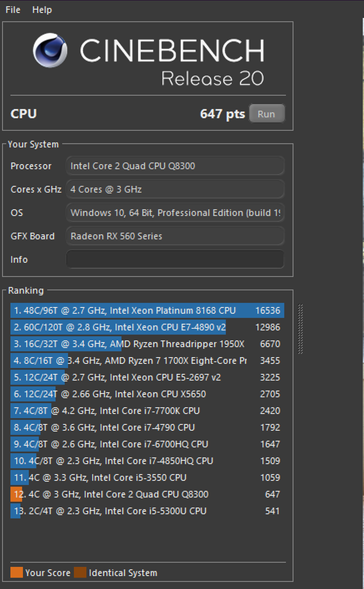
Task: Select the OS field showing Windows 10
Action: pos(175,213)
